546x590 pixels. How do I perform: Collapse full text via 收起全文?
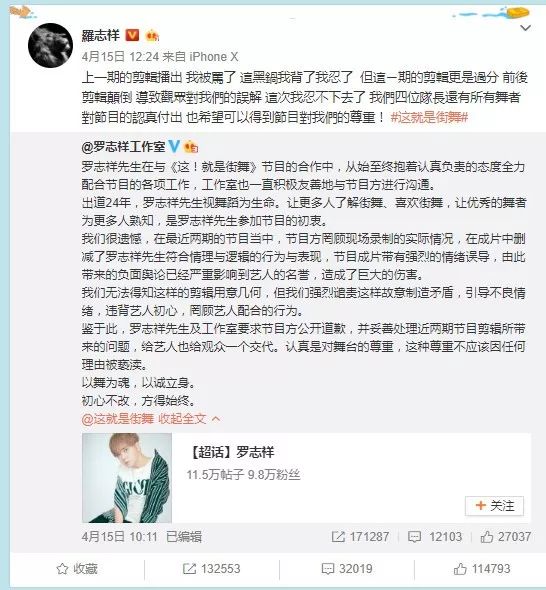(189, 418)
